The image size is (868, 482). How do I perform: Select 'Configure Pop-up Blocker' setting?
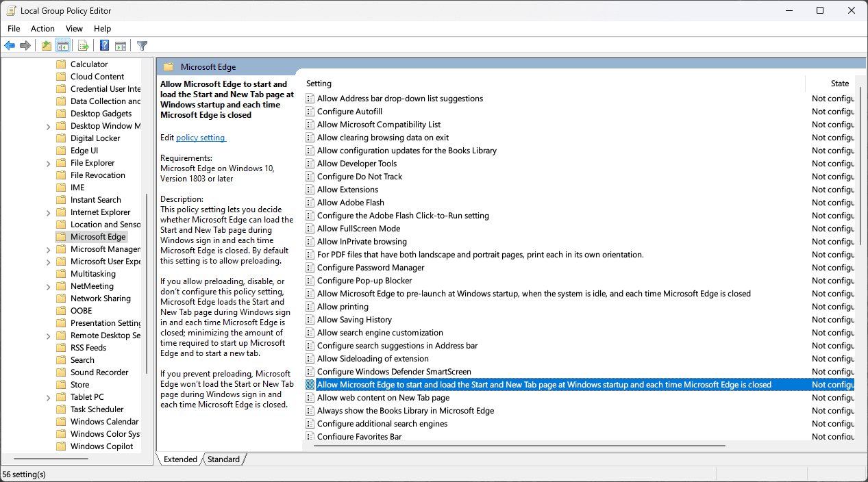point(364,281)
